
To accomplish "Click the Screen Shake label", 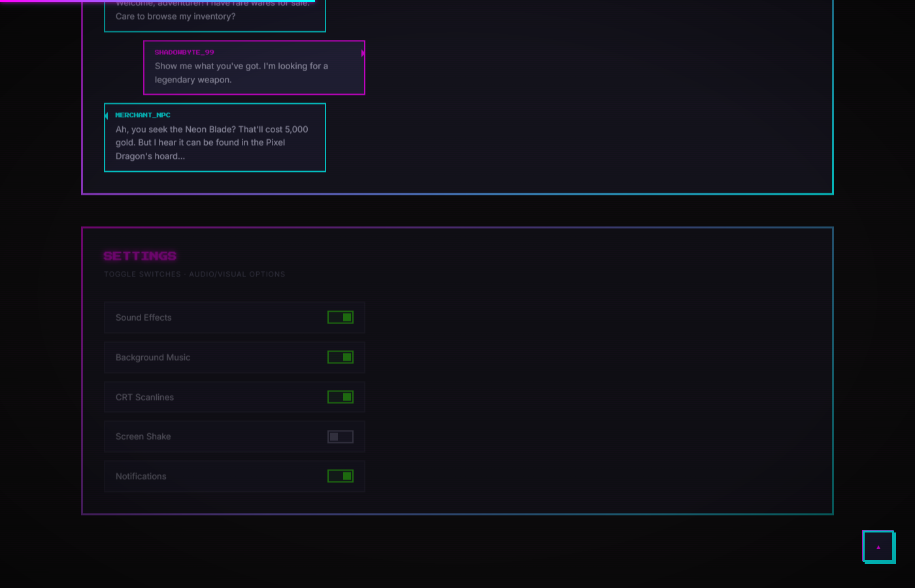I will [143, 436].
